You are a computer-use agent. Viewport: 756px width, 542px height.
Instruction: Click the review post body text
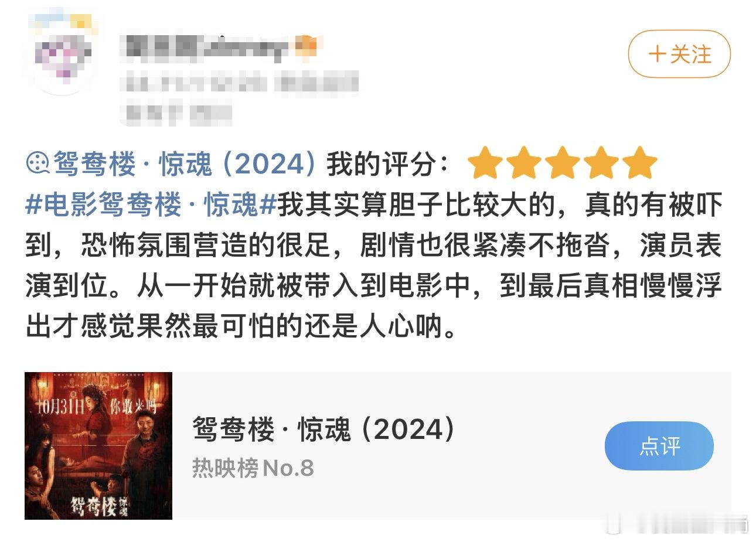374,266
